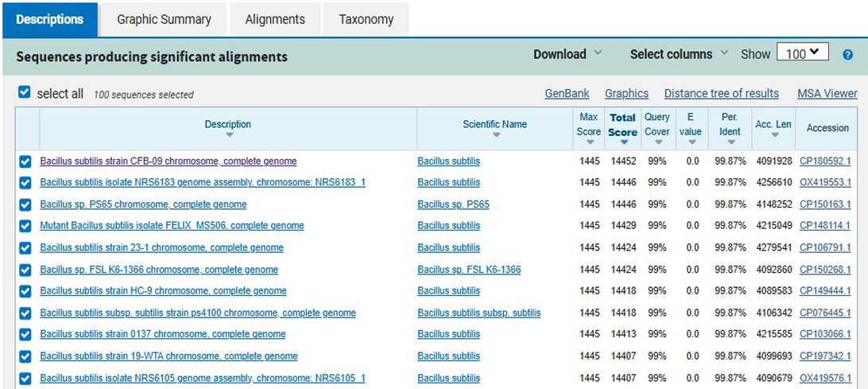This screenshot has width=868, height=389.
Task: Sort by Scientific Name column arrow
Action: pyautogui.click(x=494, y=135)
